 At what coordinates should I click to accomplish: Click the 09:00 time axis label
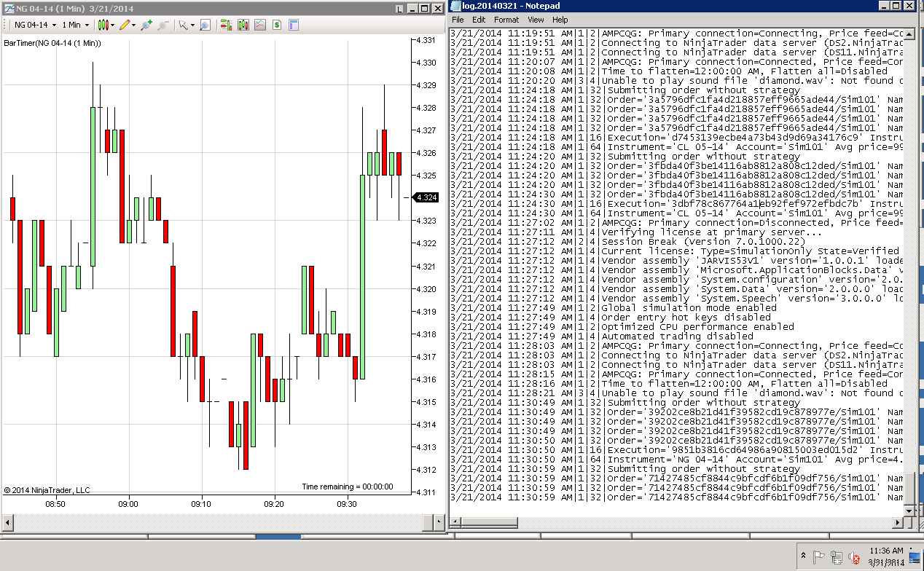[x=128, y=503]
